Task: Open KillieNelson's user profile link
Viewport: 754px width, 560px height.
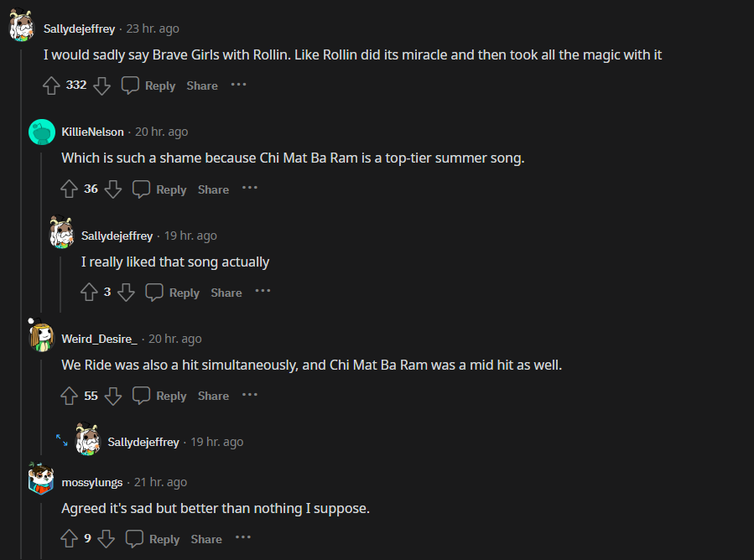Action: (92, 132)
